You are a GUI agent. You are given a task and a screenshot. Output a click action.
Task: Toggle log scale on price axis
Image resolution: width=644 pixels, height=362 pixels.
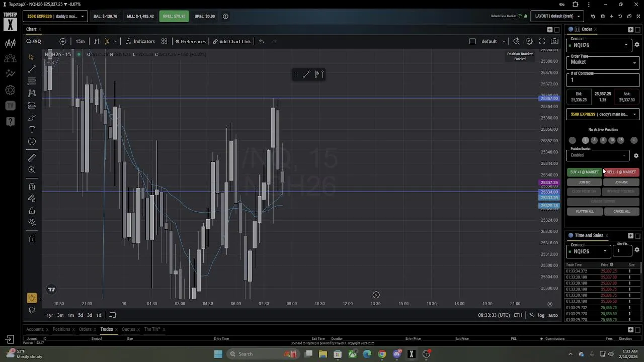tap(541, 315)
